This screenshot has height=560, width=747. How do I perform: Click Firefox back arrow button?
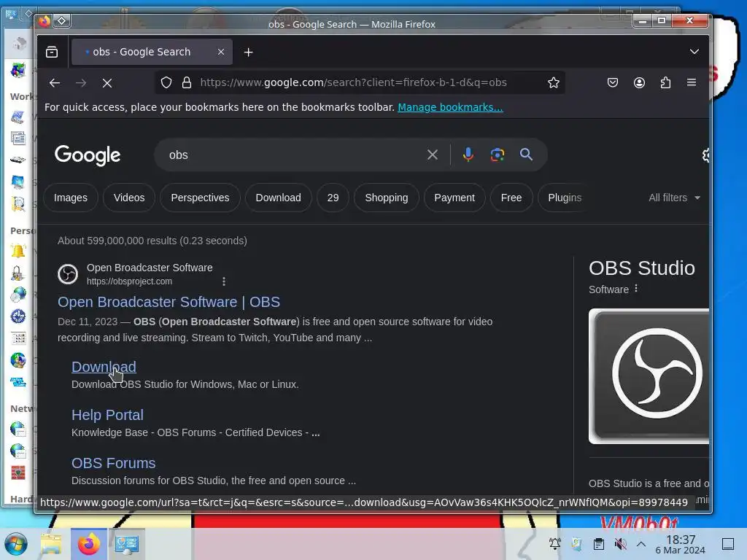(x=54, y=83)
